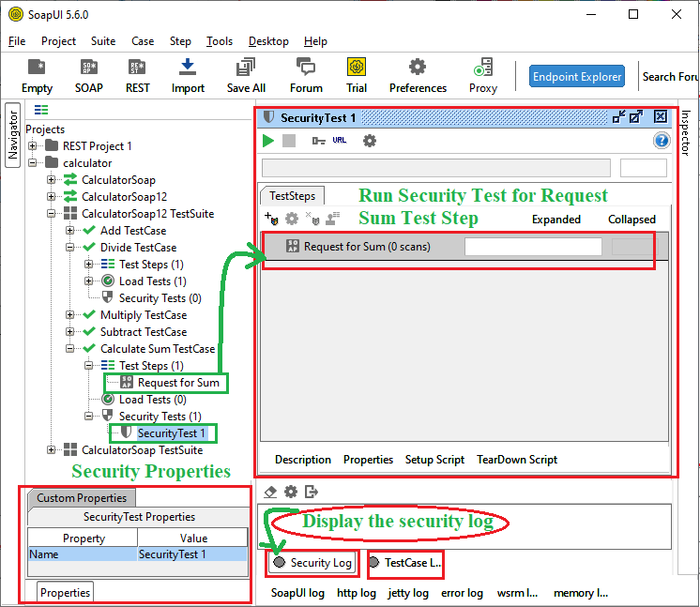Click the clone parameters icon
Image resolution: width=700 pixels, height=607 pixels.
tap(332, 219)
